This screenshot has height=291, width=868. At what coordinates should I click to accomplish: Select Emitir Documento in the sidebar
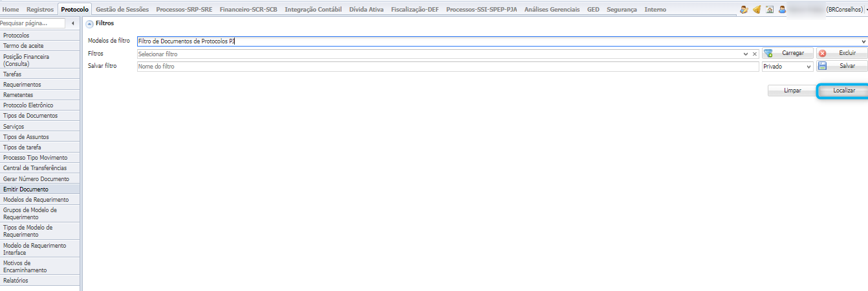tap(40, 189)
